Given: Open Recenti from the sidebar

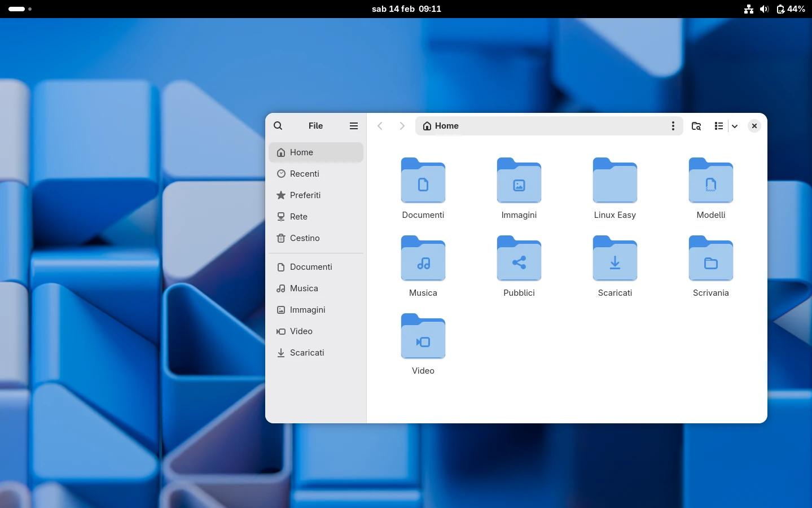Looking at the screenshot, I should tap(305, 174).
